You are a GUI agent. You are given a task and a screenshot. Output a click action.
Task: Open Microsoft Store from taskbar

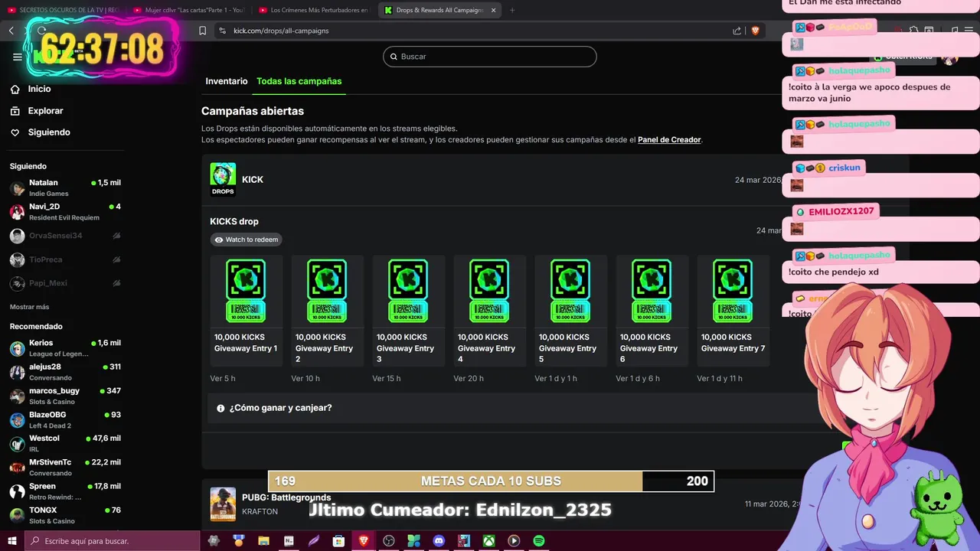[x=338, y=541]
